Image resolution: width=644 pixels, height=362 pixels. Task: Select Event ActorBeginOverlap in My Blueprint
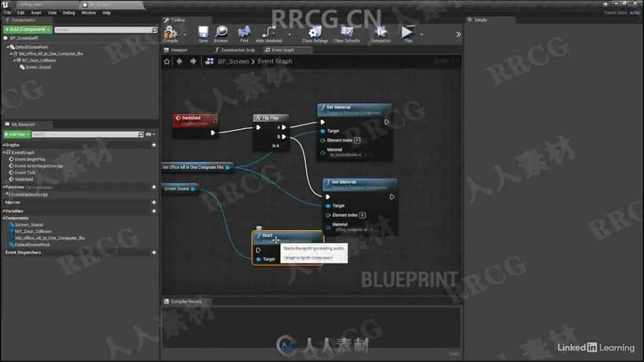tap(39, 166)
